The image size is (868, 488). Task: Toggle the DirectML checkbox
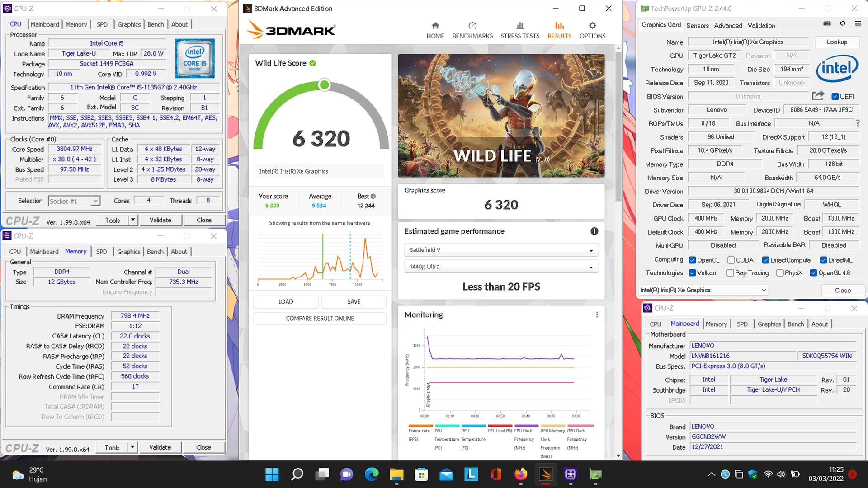pyautogui.click(x=823, y=260)
